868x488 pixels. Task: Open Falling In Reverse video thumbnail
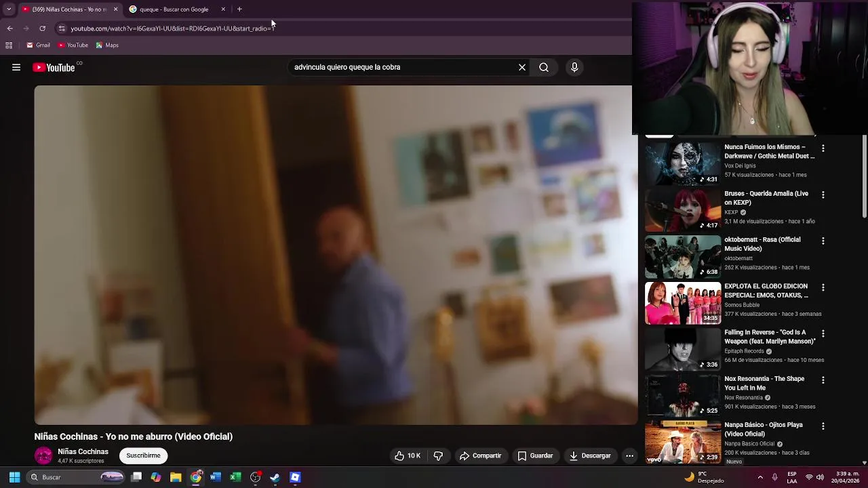tap(683, 349)
